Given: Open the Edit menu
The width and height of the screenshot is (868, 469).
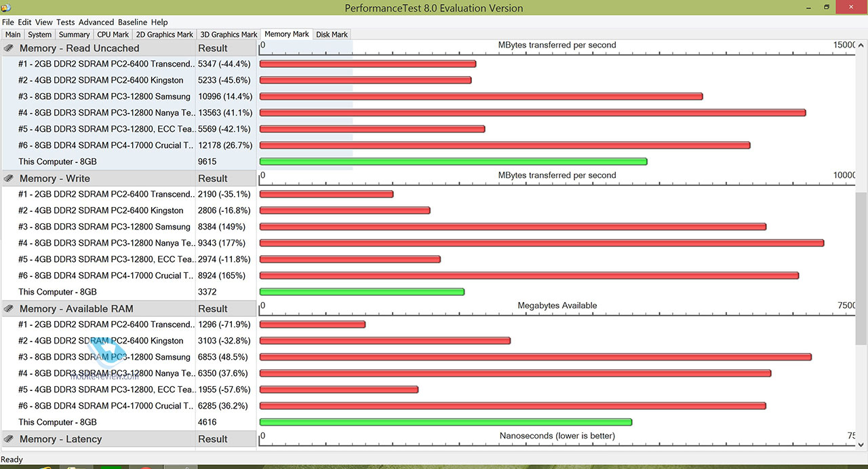Looking at the screenshot, I should click(25, 22).
